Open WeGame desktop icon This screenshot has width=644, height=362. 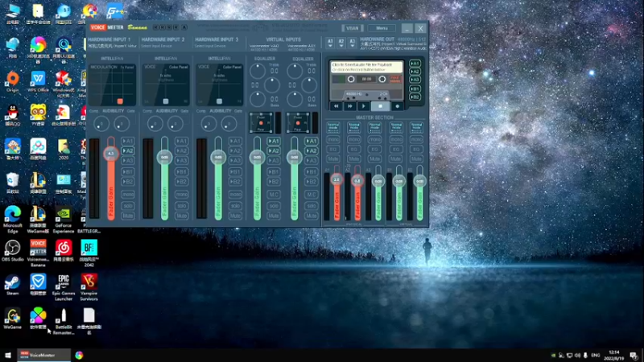click(x=13, y=319)
